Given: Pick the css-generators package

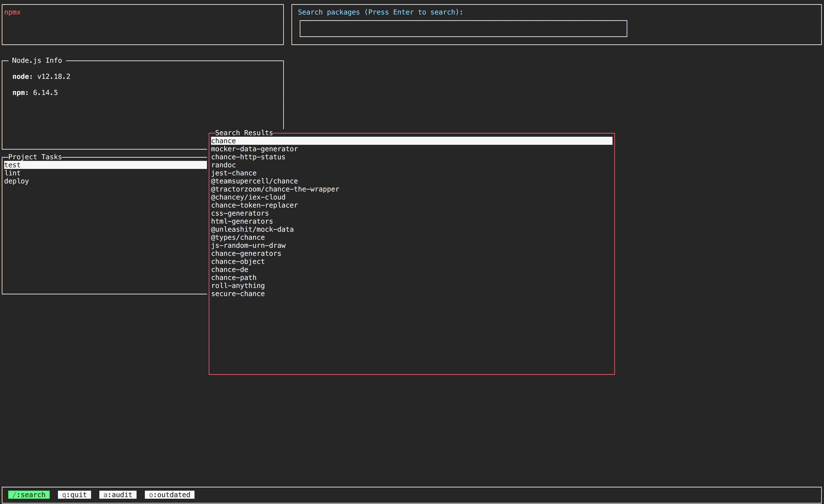Looking at the screenshot, I should (240, 213).
